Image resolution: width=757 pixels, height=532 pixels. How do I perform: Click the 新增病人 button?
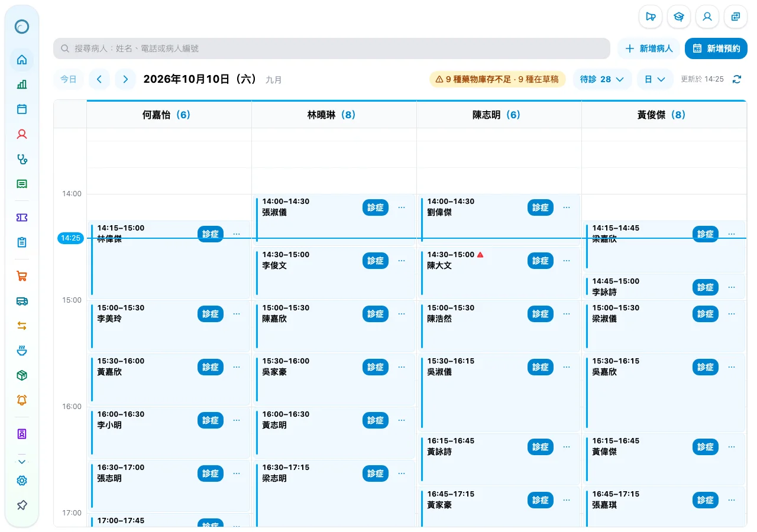click(649, 48)
